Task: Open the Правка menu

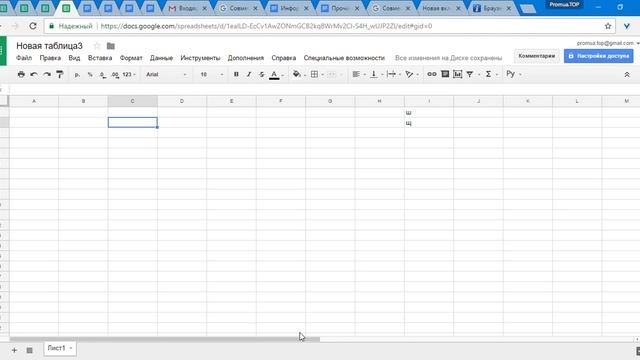Action: [x=50, y=58]
